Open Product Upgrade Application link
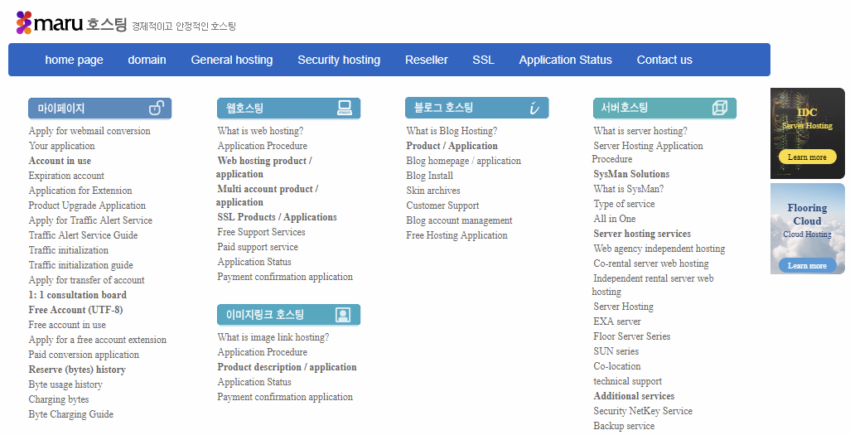The width and height of the screenshot is (850, 435). (x=87, y=205)
